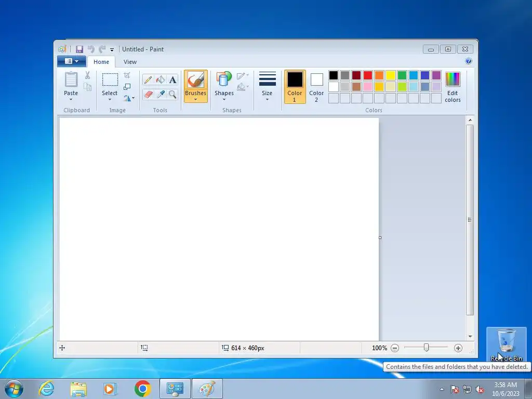Viewport: 532px width, 399px height.
Task: Open Internet Explorer from taskbar
Action: point(46,389)
